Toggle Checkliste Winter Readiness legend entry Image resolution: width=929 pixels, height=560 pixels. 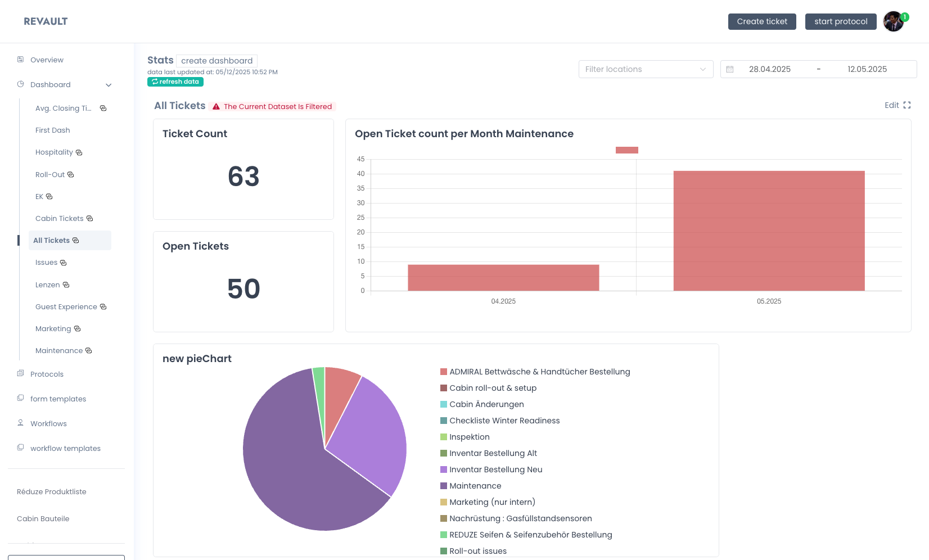[x=500, y=421]
